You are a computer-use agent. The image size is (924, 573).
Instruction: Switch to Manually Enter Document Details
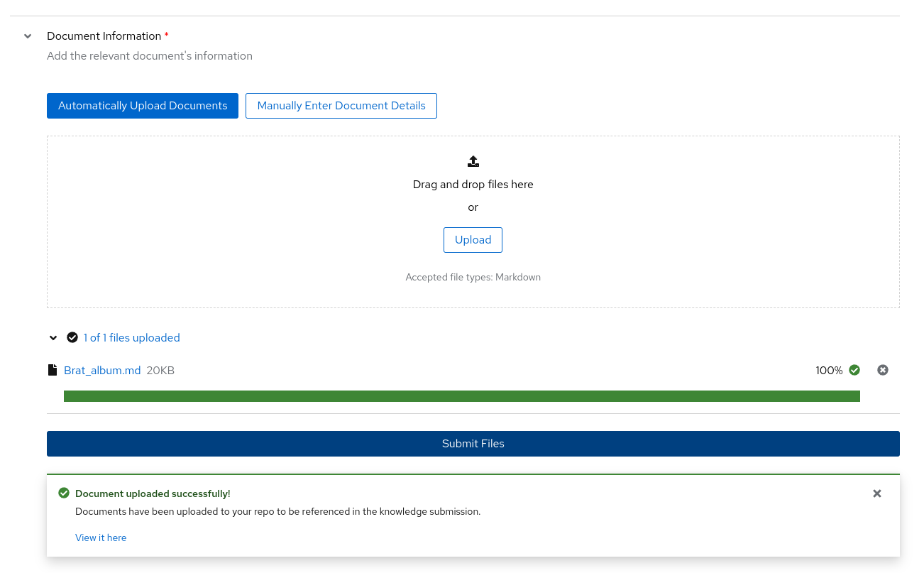click(341, 106)
